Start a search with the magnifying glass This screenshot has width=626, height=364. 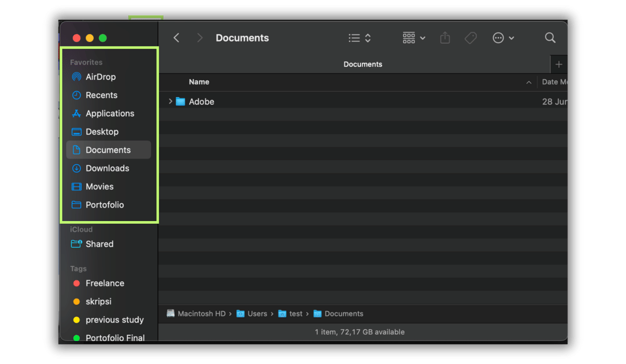pyautogui.click(x=550, y=38)
